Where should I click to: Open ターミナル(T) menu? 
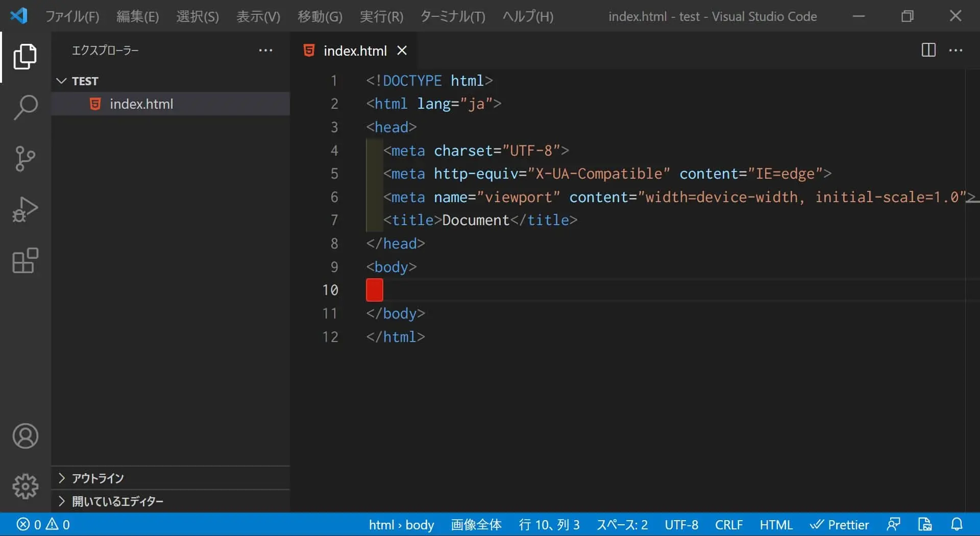(452, 16)
